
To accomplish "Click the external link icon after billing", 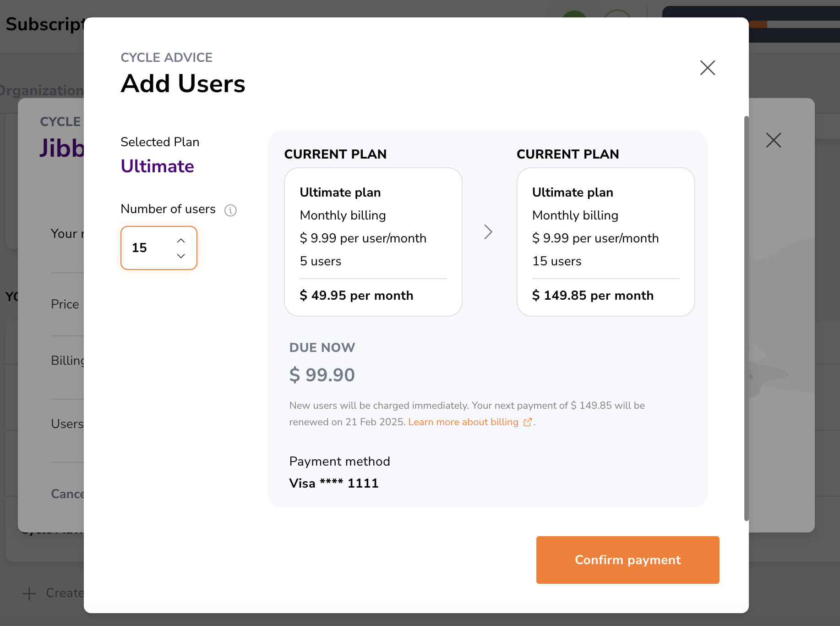I will point(528,422).
